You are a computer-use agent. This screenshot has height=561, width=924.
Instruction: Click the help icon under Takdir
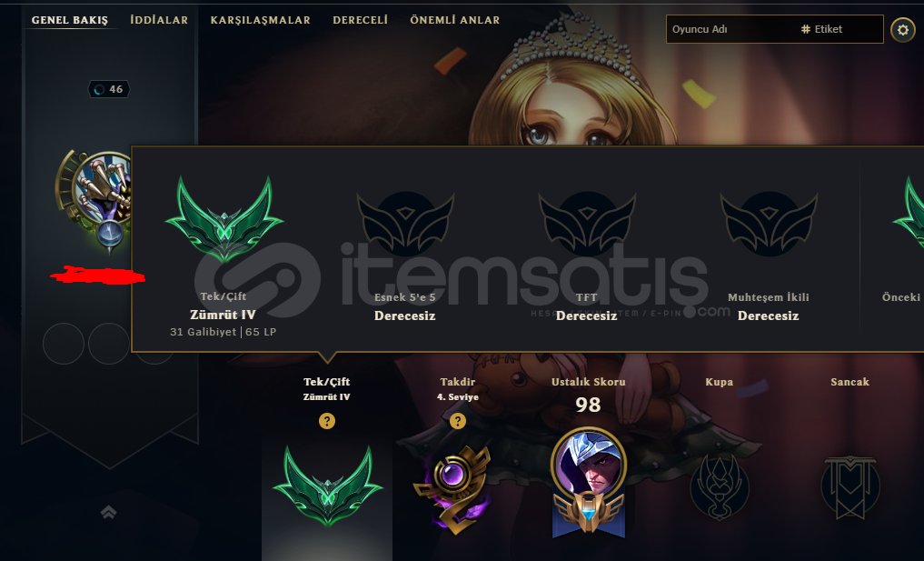(458, 421)
